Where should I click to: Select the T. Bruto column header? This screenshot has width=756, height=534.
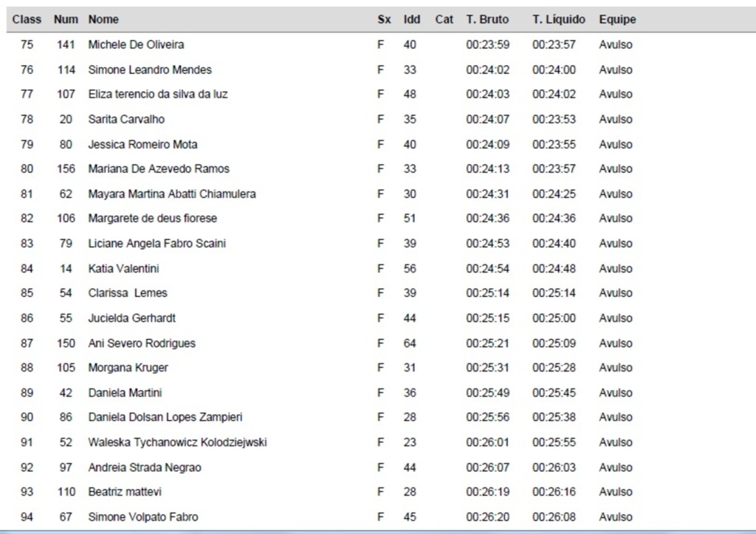487,20
